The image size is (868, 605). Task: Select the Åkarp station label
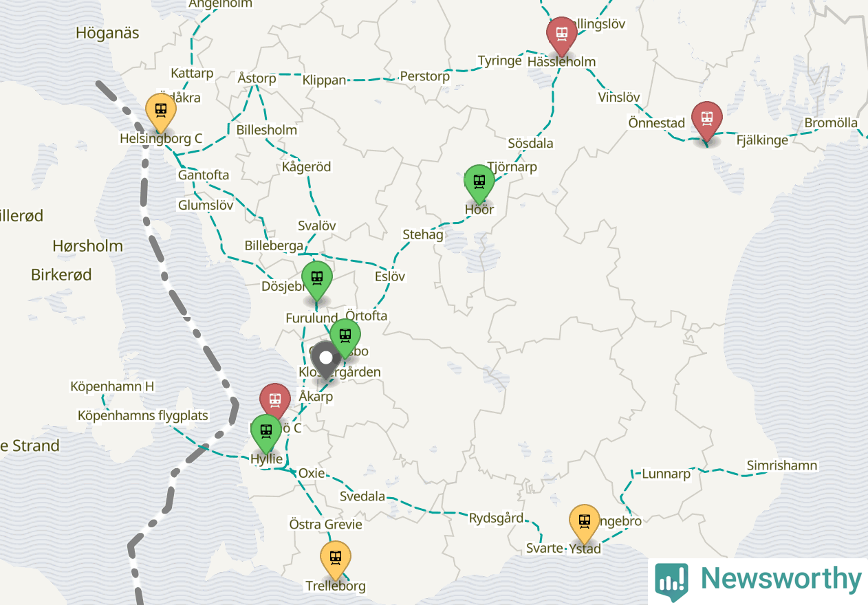click(x=316, y=397)
